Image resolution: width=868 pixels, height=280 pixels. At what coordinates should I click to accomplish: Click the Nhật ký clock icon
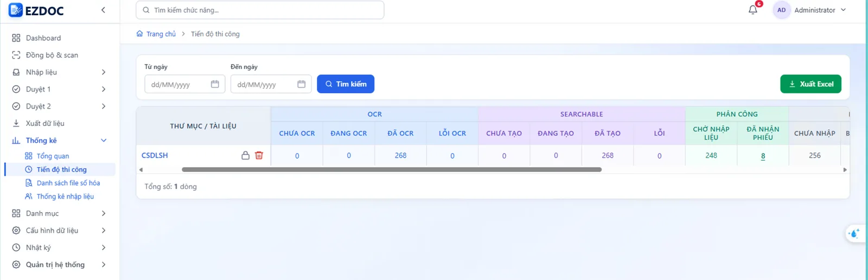pos(16,247)
